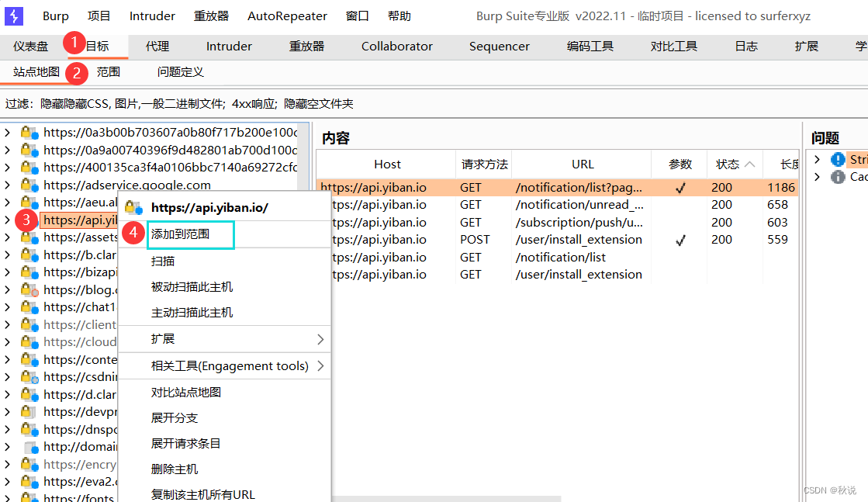Screen dimensions: 868x502
Task: Click the lock icon beside https://devpr entry
Action: click(x=29, y=412)
